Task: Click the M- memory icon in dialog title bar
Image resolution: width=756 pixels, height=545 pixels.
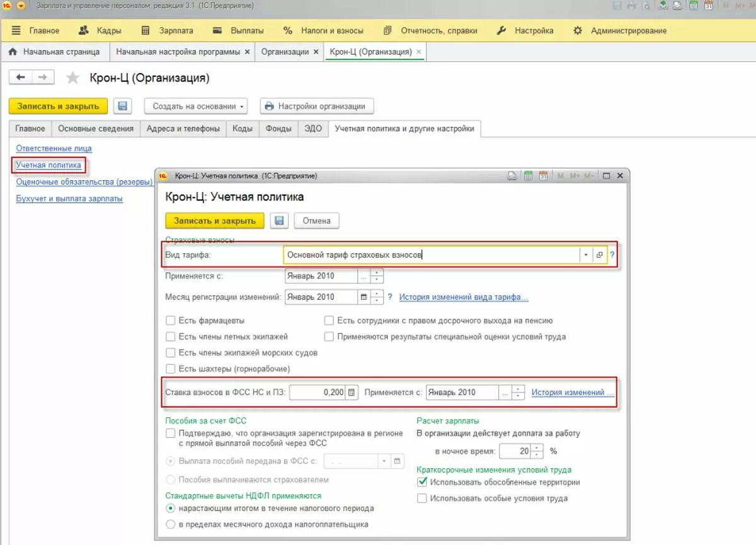Action: point(590,176)
